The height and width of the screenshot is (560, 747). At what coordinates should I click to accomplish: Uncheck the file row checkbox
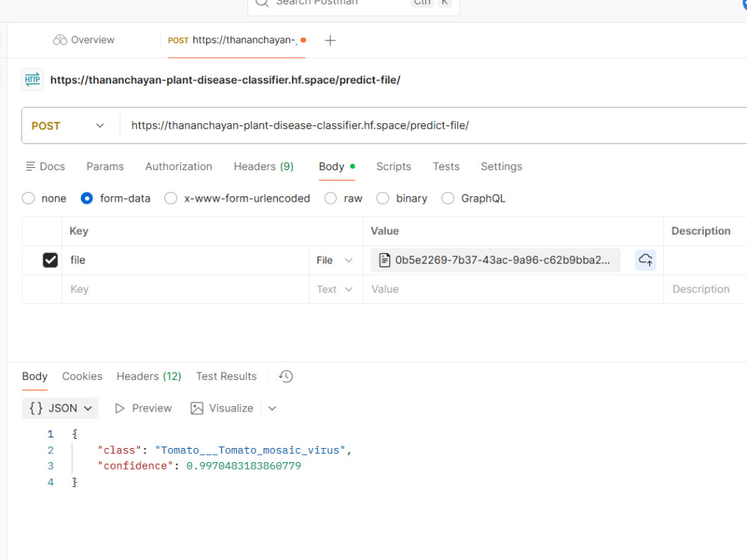50,260
